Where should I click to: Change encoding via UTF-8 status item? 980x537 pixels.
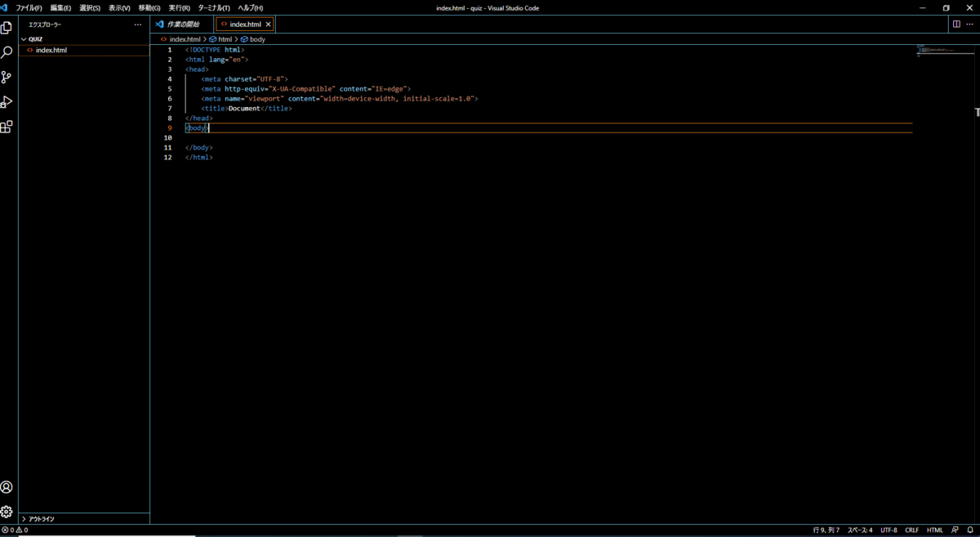(x=889, y=530)
